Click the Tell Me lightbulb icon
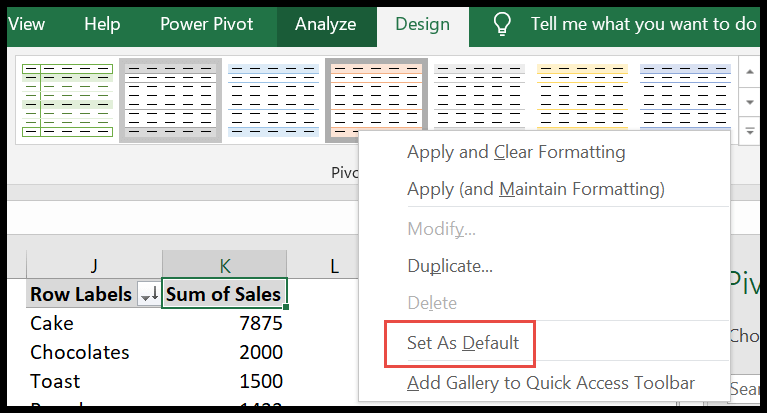Image resolution: width=767 pixels, height=413 pixels. pyautogui.click(x=504, y=24)
